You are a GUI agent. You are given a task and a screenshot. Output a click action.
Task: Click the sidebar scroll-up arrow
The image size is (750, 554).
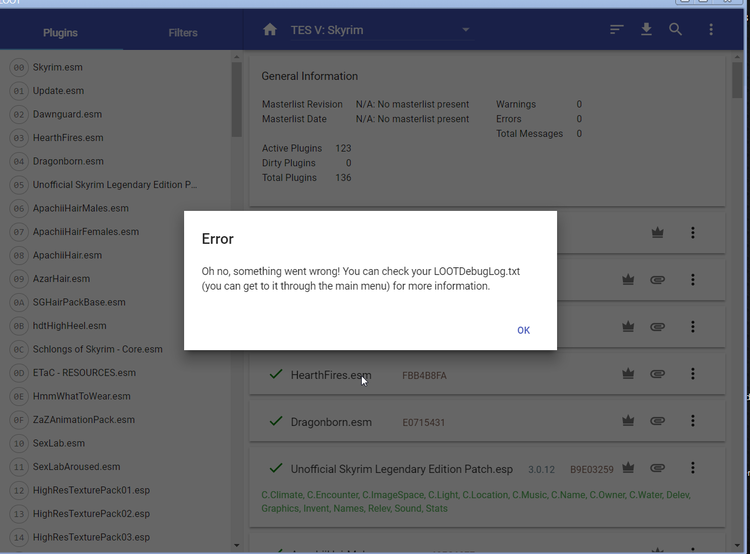(237, 57)
